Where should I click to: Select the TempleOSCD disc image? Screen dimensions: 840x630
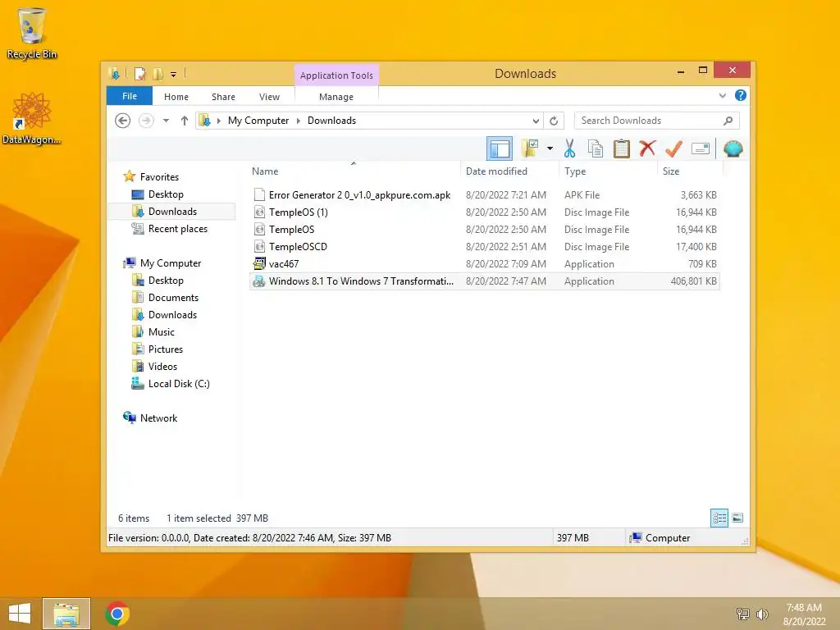point(484,246)
